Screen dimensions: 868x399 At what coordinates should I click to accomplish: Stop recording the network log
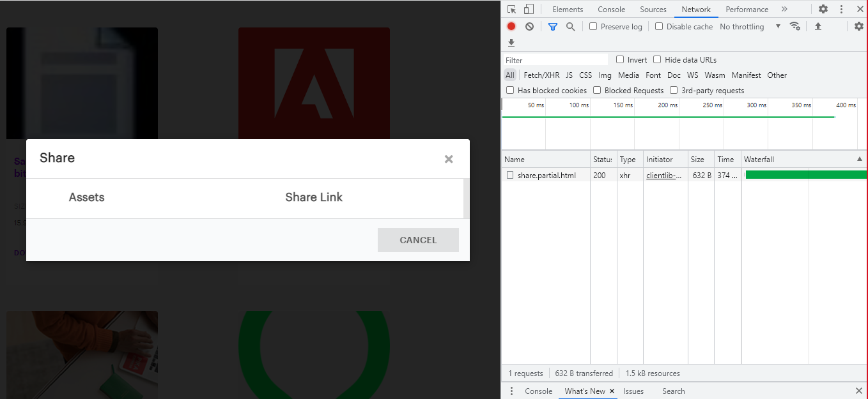[x=511, y=26]
